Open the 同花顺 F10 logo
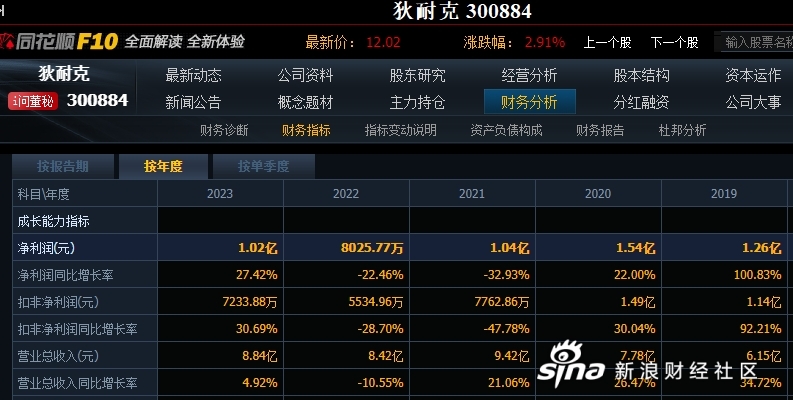 pyautogui.click(x=59, y=41)
